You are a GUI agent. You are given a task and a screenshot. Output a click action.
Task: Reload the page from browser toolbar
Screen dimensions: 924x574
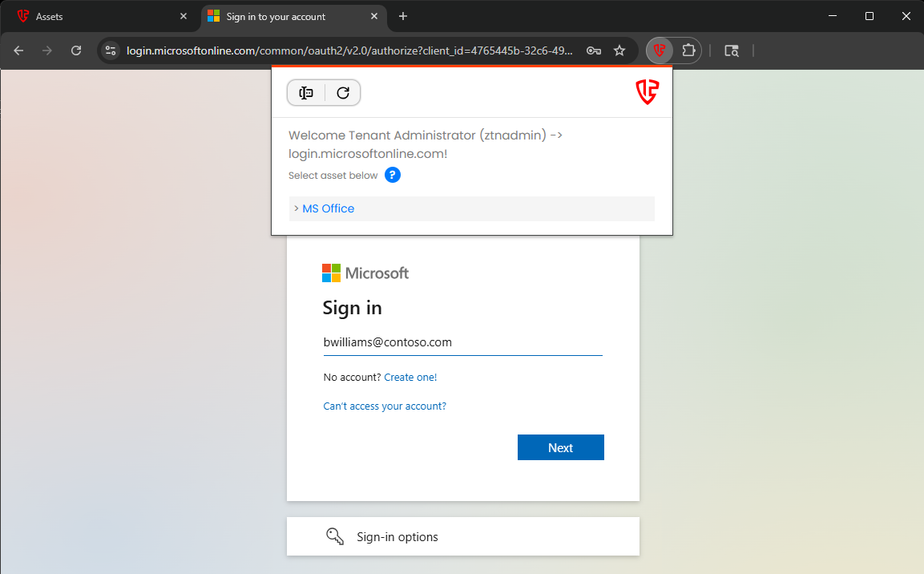76,51
